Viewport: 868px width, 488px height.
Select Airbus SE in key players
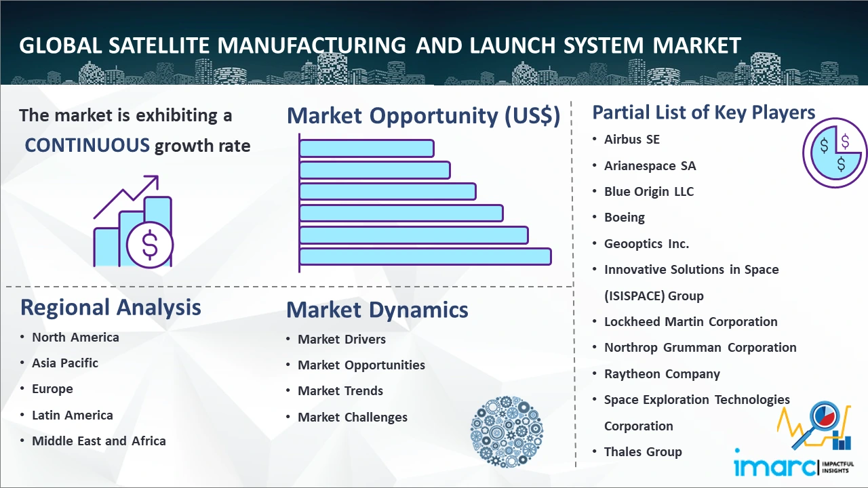point(632,140)
